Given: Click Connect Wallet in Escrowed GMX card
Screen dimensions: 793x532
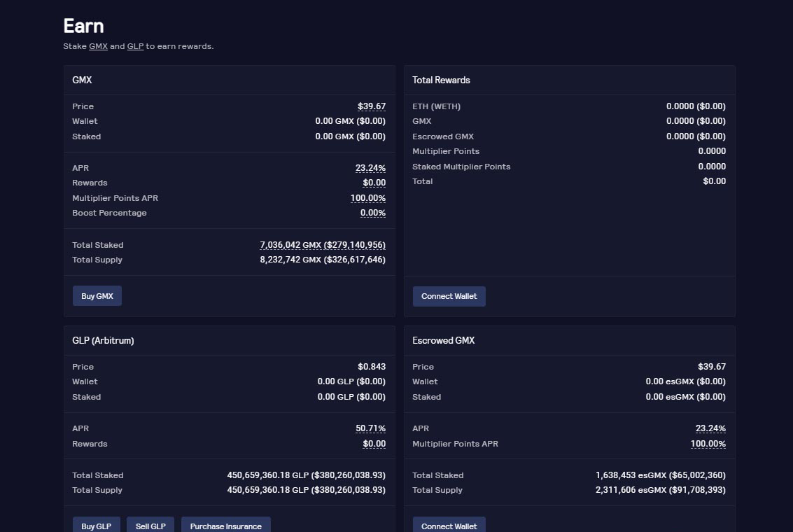Looking at the screenshot, I should point(449,526).
